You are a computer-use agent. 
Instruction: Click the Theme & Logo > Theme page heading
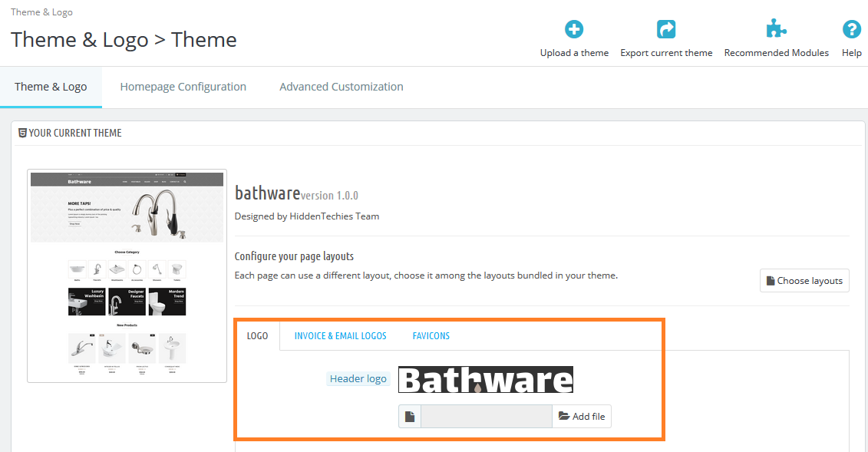click(x=124, y=40)
